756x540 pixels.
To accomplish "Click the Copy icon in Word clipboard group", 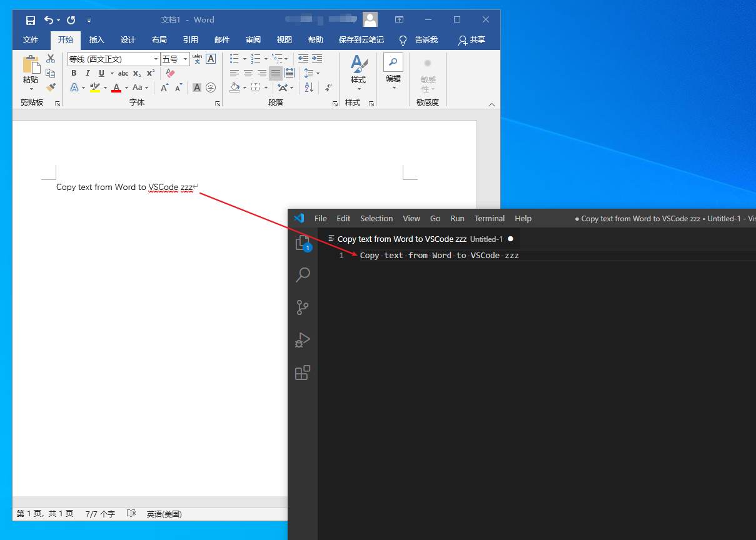I will (51, 73).
